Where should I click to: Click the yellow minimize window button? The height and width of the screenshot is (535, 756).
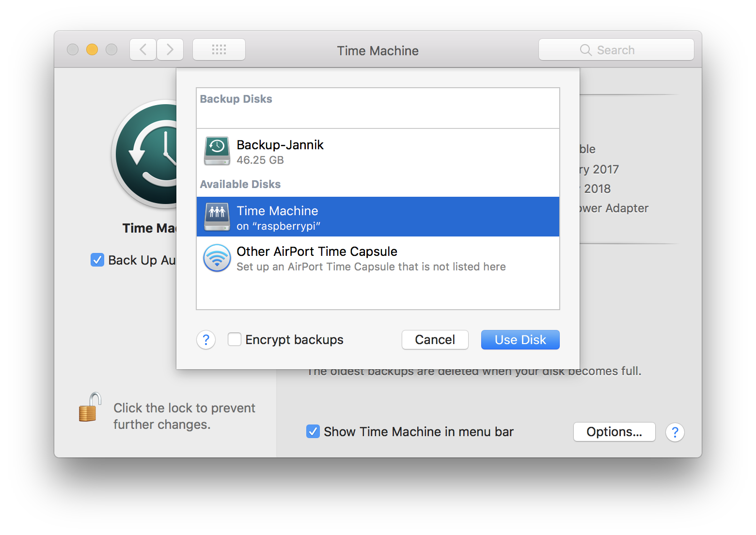point(92,49)
